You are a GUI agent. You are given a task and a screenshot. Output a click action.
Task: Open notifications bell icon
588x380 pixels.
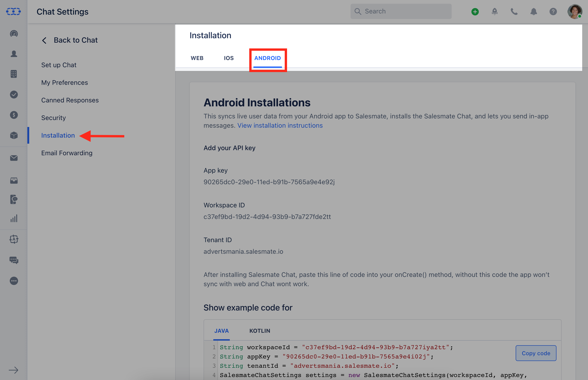click(x=534, y=12)
